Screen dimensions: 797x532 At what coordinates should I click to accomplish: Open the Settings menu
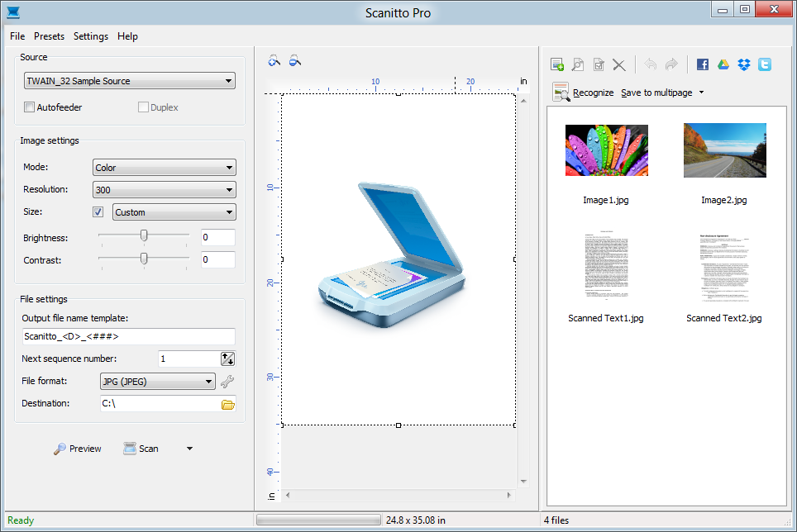coord(90,36)
